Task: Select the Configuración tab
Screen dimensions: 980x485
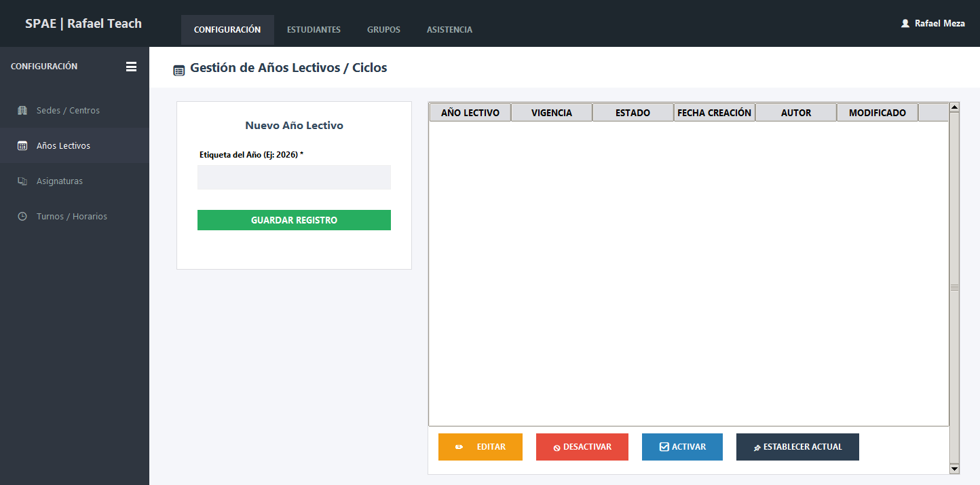Action: pos(227,30)
